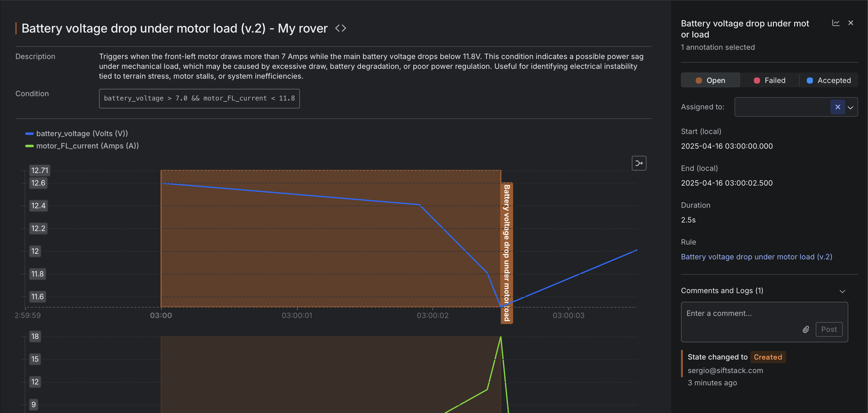Post the comment
This screenshot has height=413, width=868.
[829, 329]
